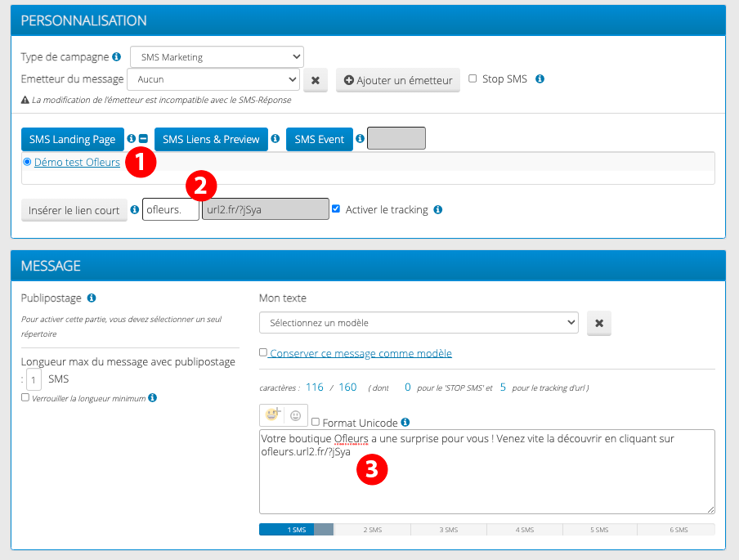Select the Démo test Ofleurs radio button

tap(27, 162)
